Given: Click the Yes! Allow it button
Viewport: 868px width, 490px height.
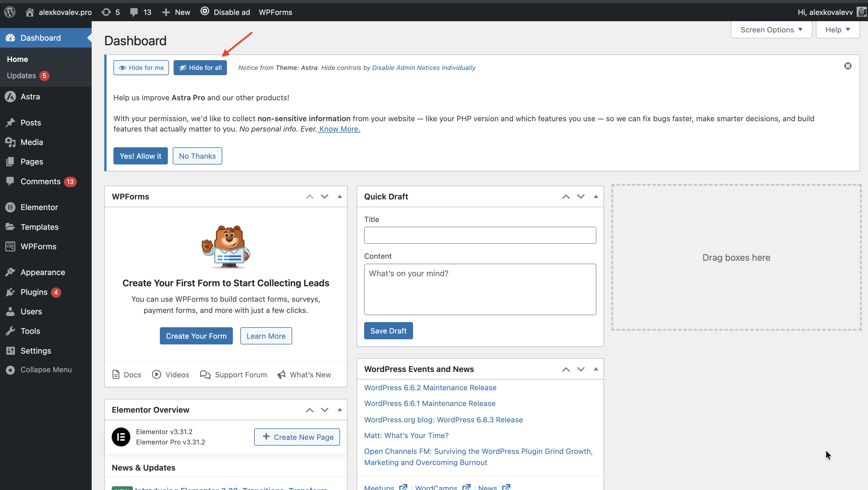Looking at the screenshot, I should point(140,156).
